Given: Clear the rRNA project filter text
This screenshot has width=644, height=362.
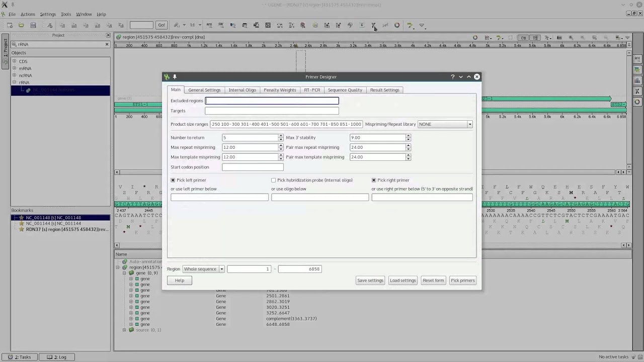Looking at the screenshot, I should click(x=107, y=44).
